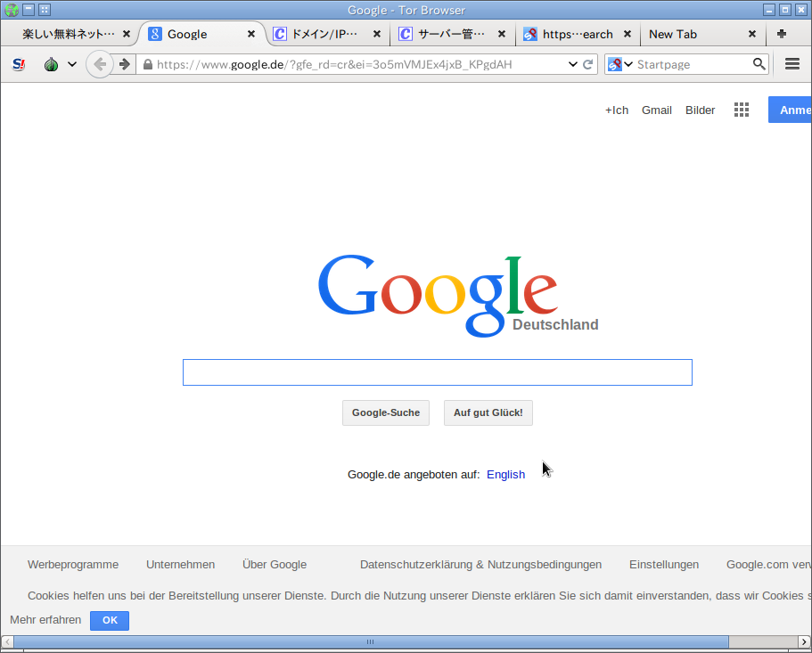Click the scrollbar right arrow
The image size is (812, 653).
[x=804, y=641]
